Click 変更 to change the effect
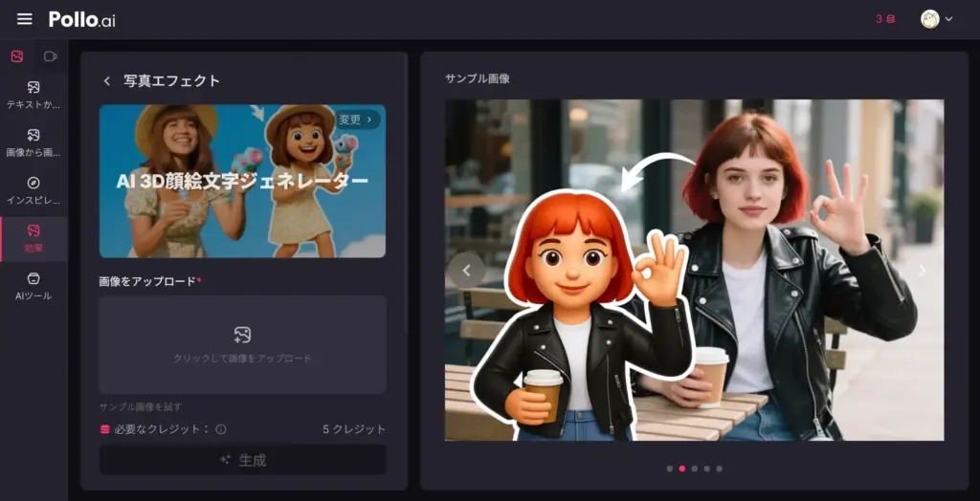This screenshot has height=501, width=980. pos(356,120)
